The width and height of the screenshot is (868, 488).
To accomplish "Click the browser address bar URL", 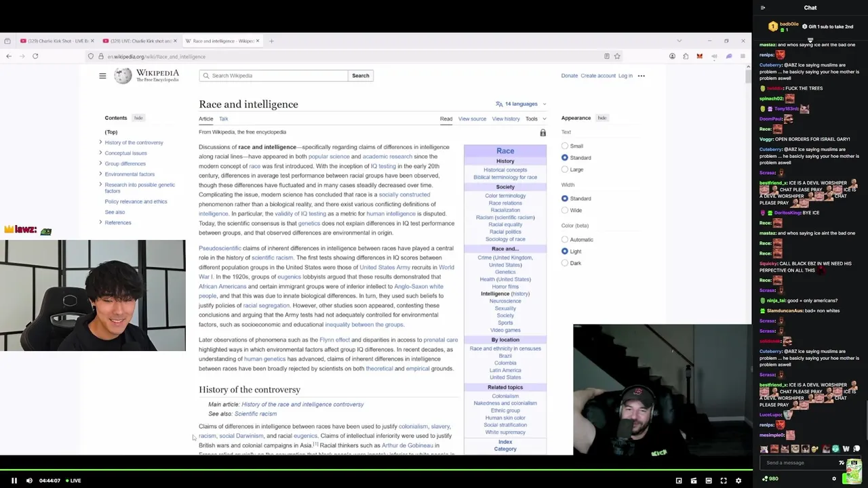I will point(157,56).
